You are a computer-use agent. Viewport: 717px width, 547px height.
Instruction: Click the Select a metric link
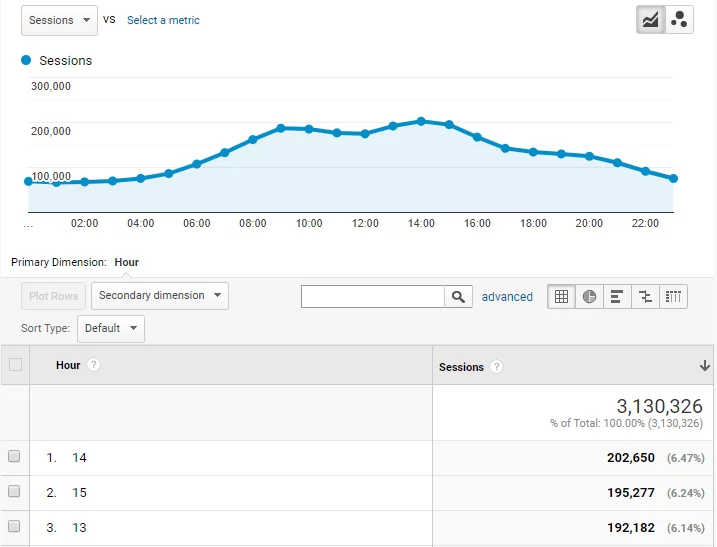[163, 20]
